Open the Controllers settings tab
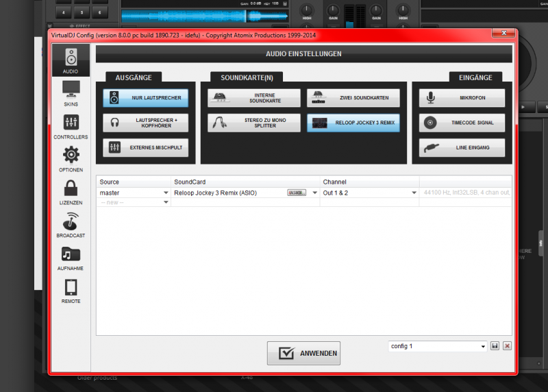 pos(71,126)
